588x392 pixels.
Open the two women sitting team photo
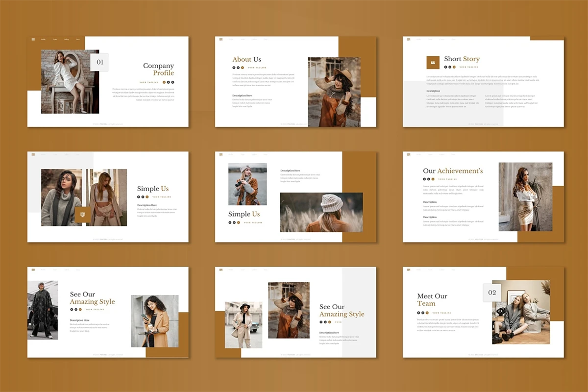point(520,312)
